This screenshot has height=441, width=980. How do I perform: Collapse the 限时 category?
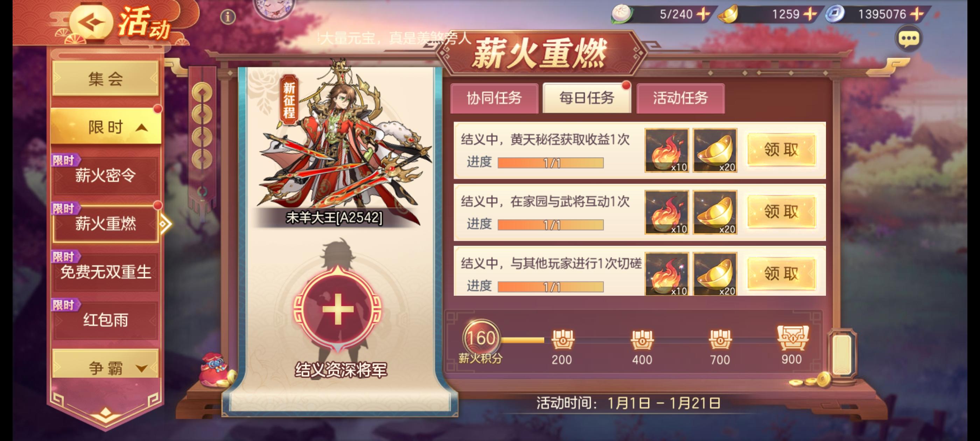(106, 127)
